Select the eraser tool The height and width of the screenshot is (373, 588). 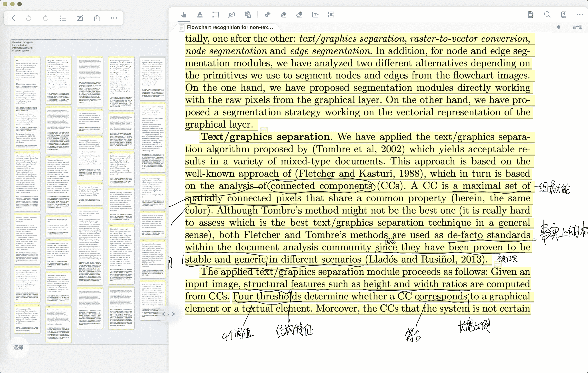[x=299, y=15]
